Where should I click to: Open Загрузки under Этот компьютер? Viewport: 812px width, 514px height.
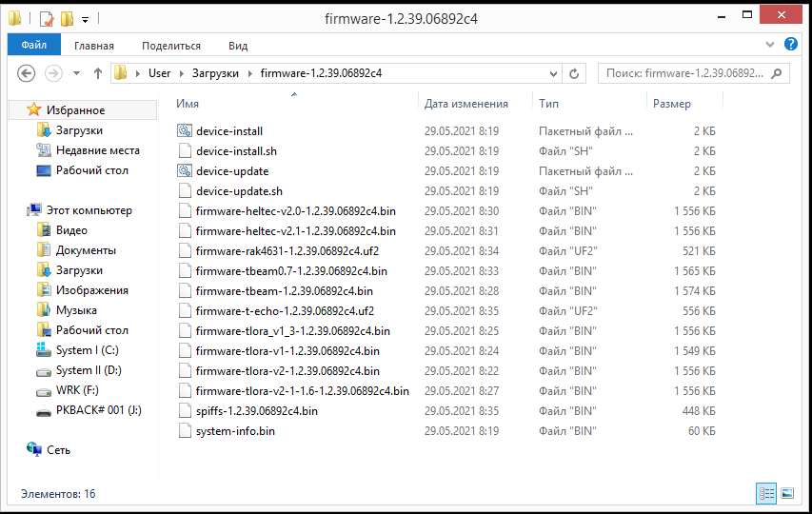(79, 270)
